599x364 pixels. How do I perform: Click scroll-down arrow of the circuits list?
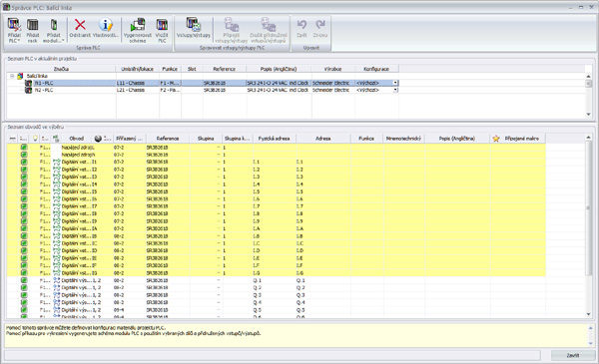point(588,314)
